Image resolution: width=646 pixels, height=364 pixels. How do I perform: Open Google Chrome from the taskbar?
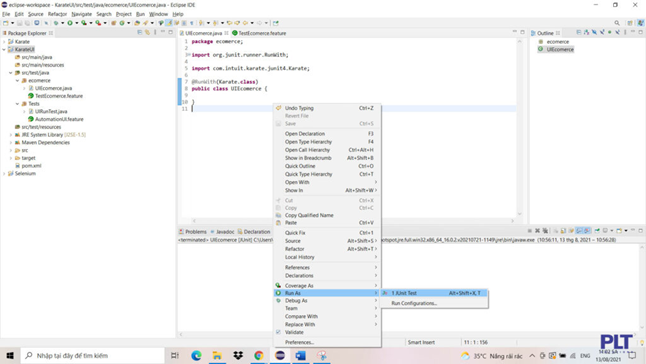coord(259,355)
